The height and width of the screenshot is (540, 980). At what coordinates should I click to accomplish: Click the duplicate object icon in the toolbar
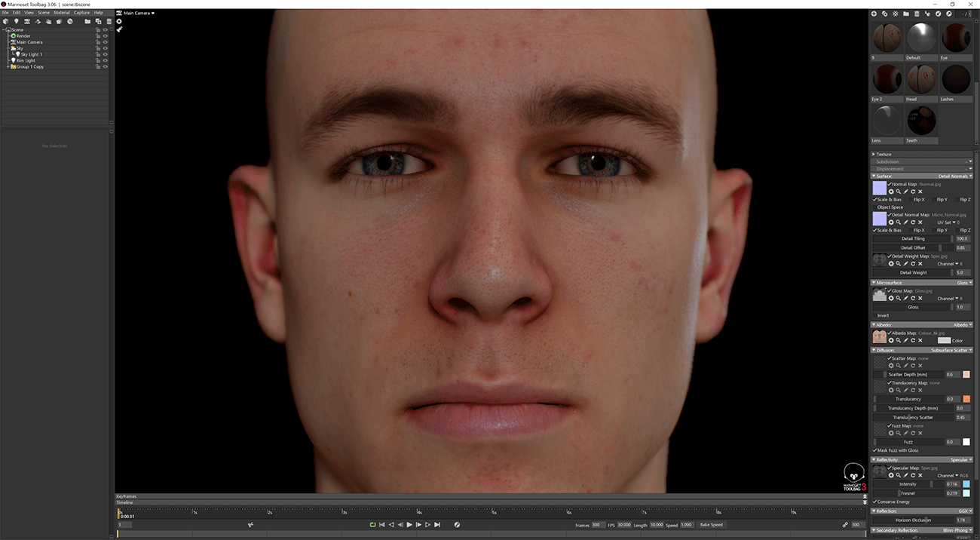point(99,21)
